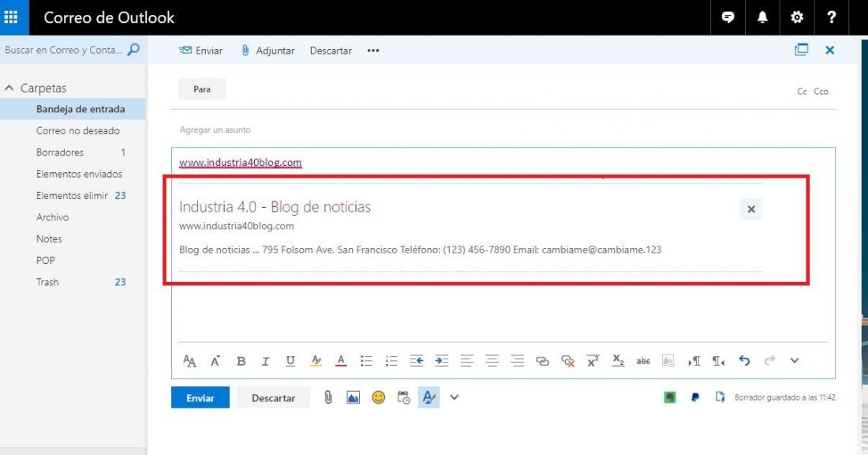Click the search magnifier icon
Viewport: 868px width, 455px height.
point(133,50)
